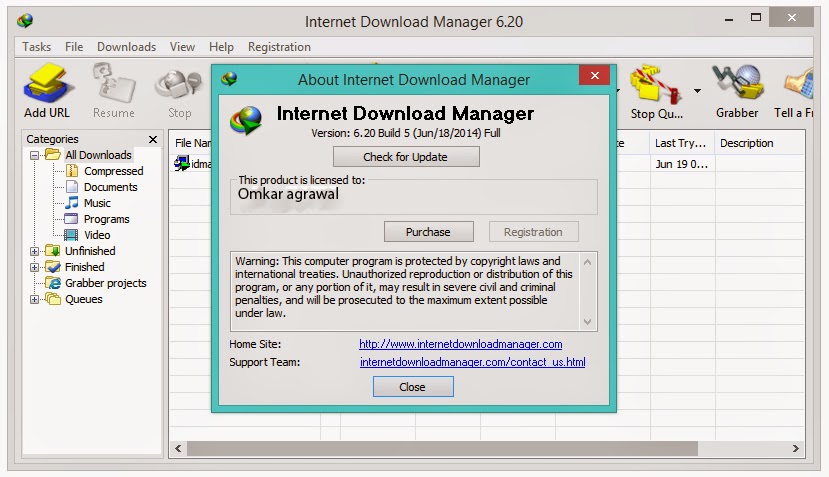Collapse the All Downloads tree node
This screenshot has width=829, height=477.
34,155
